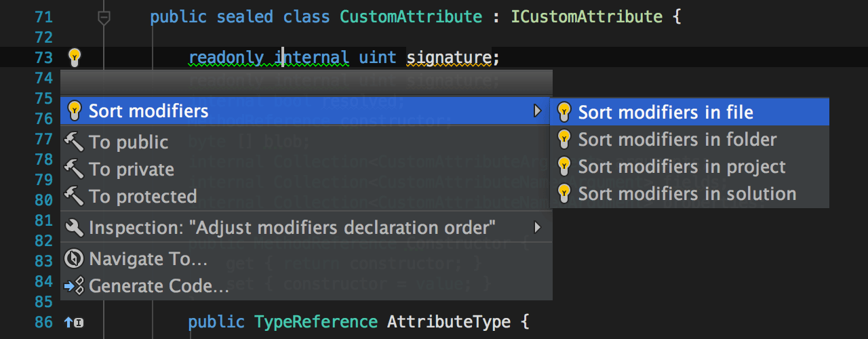The image size is (868, 339).
Task: Click lightbulb icon of Sort modifiers in solution
Action: coord(564,193)
